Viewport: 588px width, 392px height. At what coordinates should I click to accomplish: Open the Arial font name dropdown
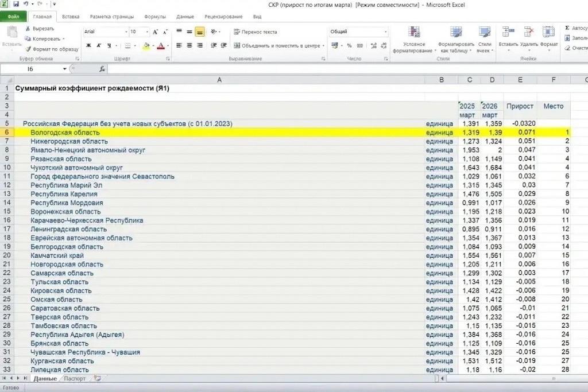126,32
